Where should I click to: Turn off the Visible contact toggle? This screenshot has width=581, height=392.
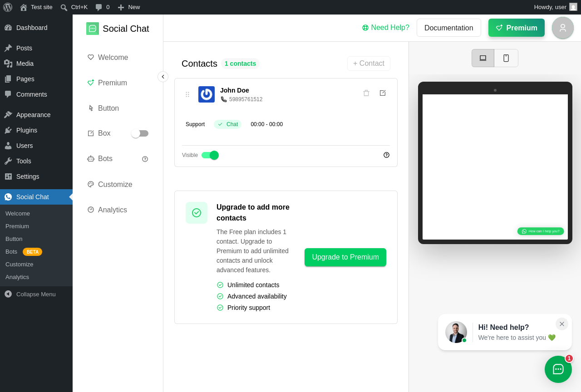point(210,155)
